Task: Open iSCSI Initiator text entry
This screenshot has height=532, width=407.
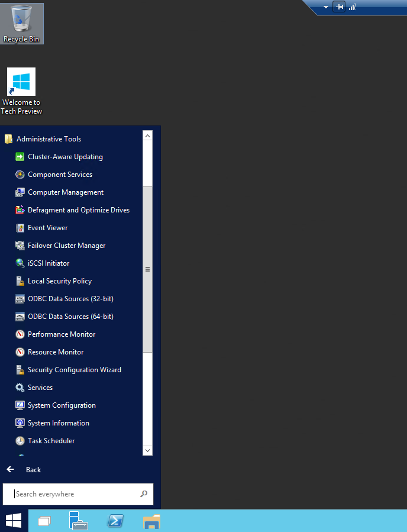Action: [49, 263]
